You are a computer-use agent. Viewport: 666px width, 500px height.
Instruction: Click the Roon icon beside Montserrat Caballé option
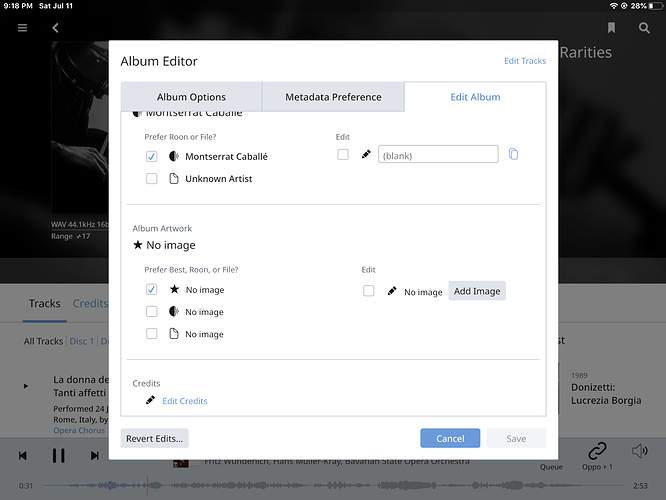[174, 156]
